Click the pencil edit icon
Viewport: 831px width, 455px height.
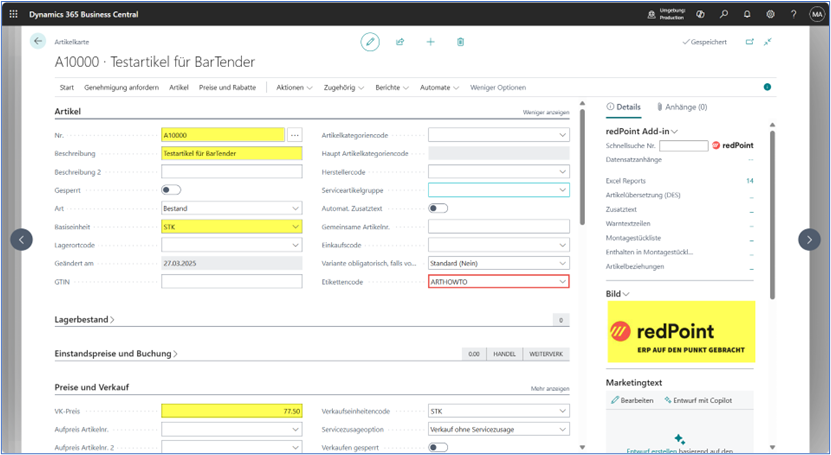(371, 42)
